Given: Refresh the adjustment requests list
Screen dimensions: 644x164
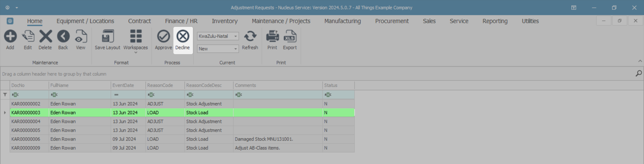Looking at the screenshot, I should click(x=250, y=36).
